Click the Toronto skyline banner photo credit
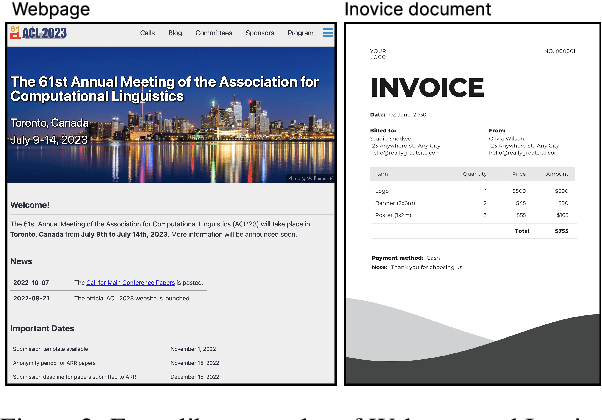 pos(311,178)
